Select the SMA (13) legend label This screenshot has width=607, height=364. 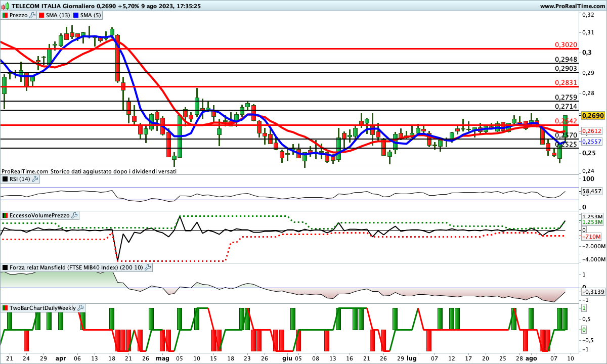click(58, 15)
